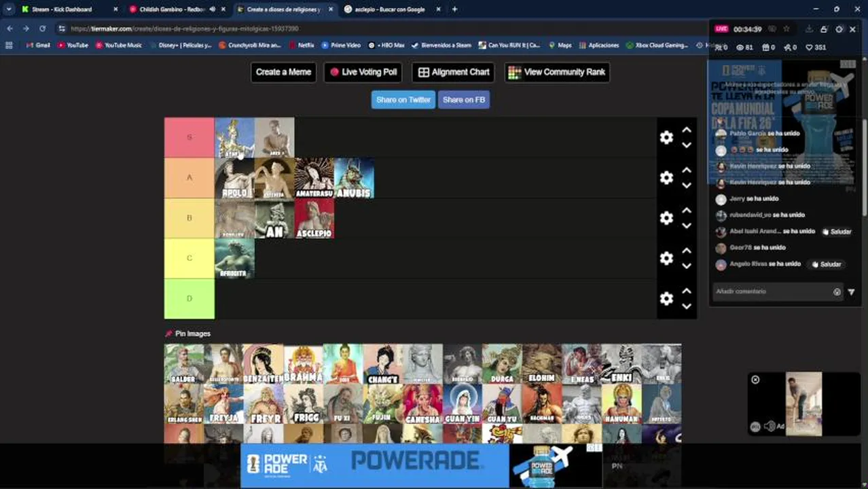Reload the tiermaker page

pyautogui.click(x=42, y=29)
